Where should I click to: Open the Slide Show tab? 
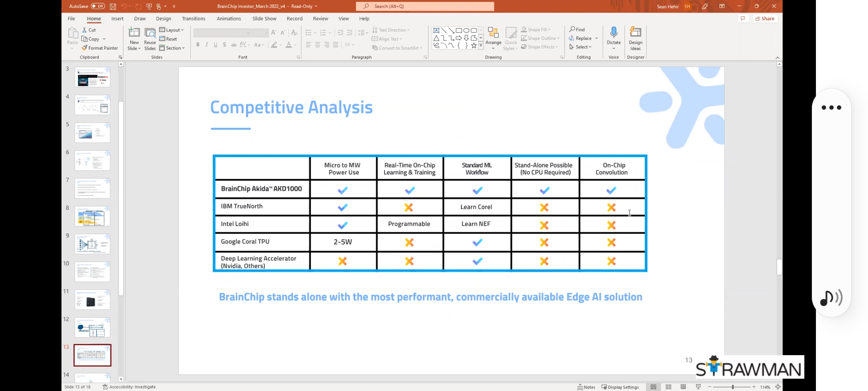[264, 18]
